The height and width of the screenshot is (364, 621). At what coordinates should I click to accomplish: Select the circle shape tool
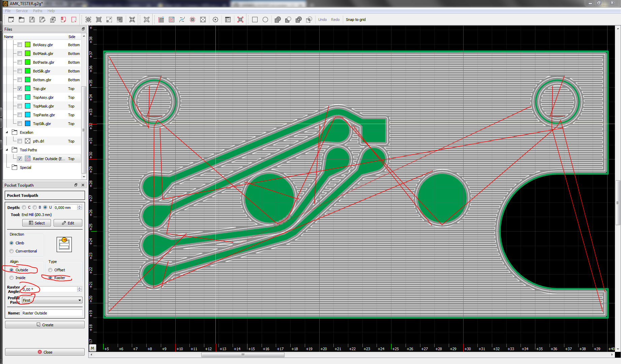point(265,20)
